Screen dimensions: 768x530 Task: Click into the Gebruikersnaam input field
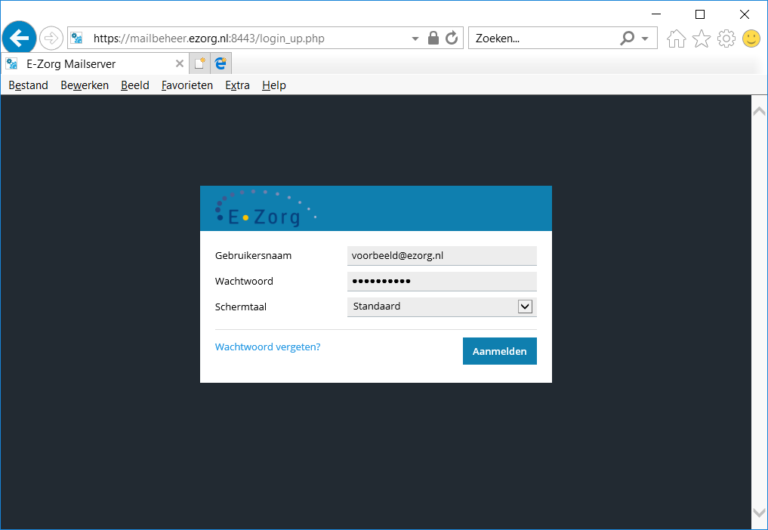click(441, 256)
